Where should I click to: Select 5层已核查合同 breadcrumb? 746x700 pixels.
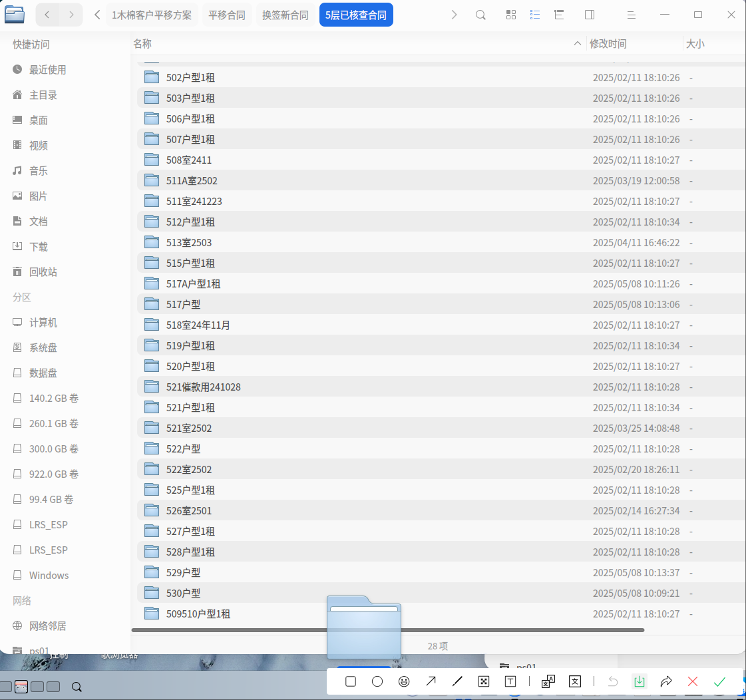pos(356,15)
